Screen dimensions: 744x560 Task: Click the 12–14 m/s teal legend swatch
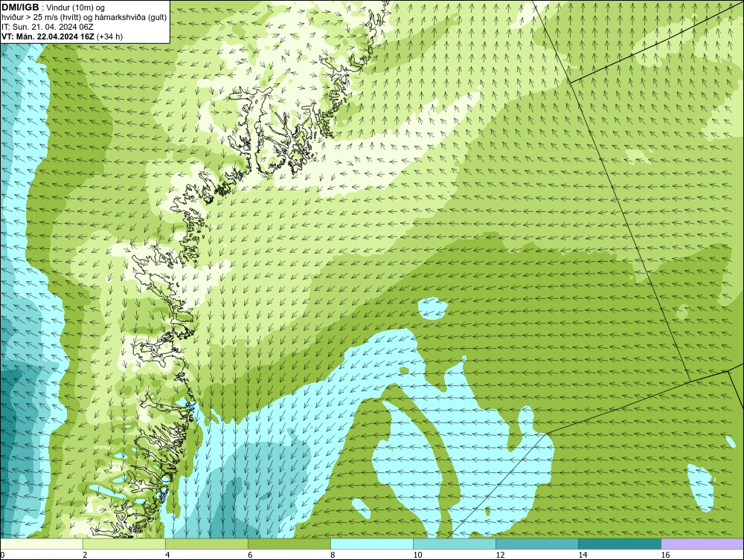point(537,544)
